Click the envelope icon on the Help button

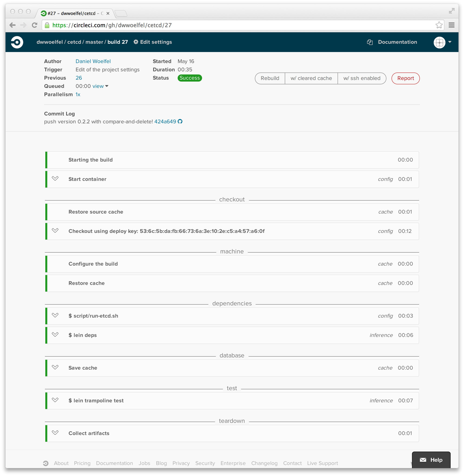[423, 460]
